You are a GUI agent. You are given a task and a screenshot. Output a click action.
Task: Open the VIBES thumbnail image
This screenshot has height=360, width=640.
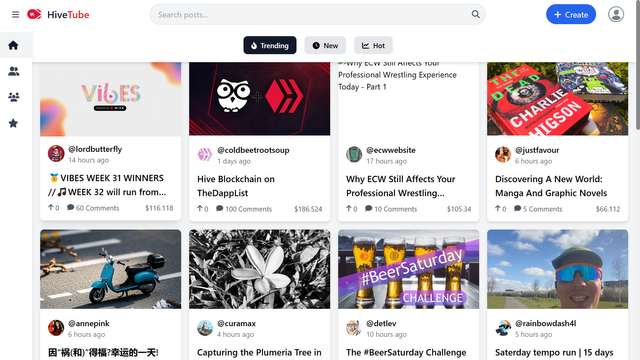tap(111, 99)
